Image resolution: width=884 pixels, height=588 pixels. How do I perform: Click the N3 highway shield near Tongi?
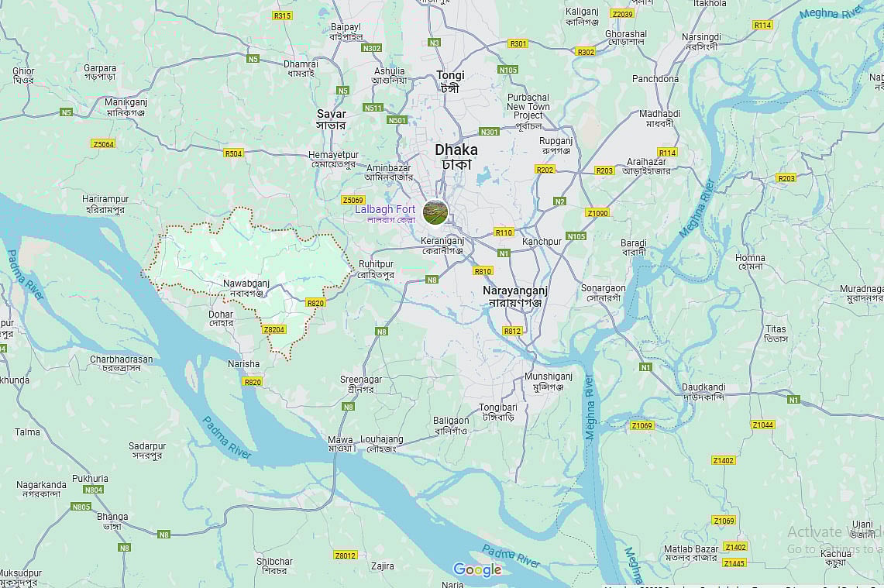[434, 43]
